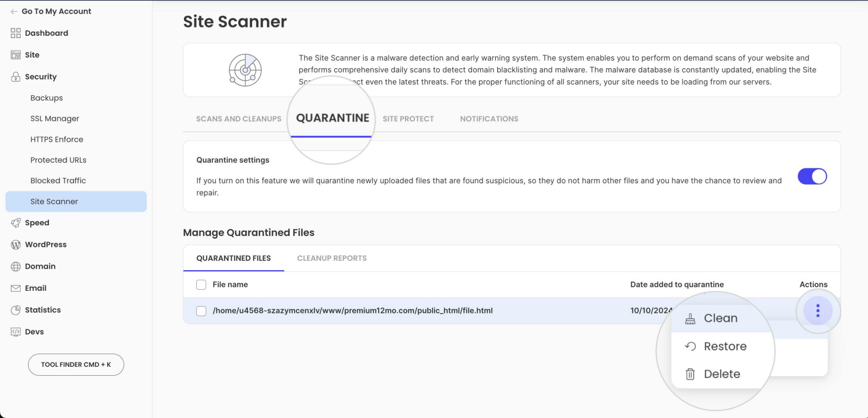Image resolution: width=868 pixels, height=418 pixels.
Task: Choose Clean from the actions menu
Action: (x=720, y=318)
